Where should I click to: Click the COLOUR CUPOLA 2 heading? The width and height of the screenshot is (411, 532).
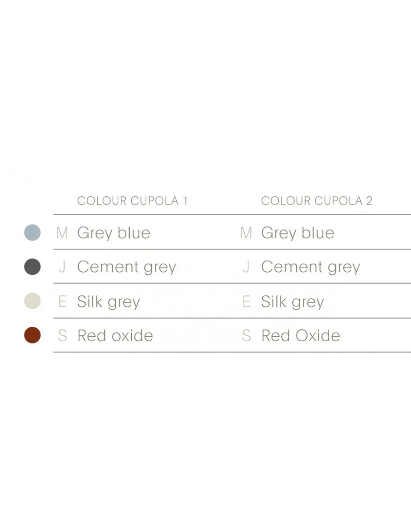(317, 201)
